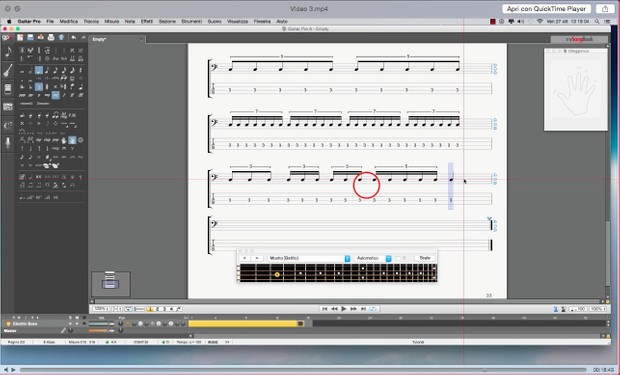Screen dimensions: 620x375
Task: Jump to the end of the score
Action: (363, 309)
